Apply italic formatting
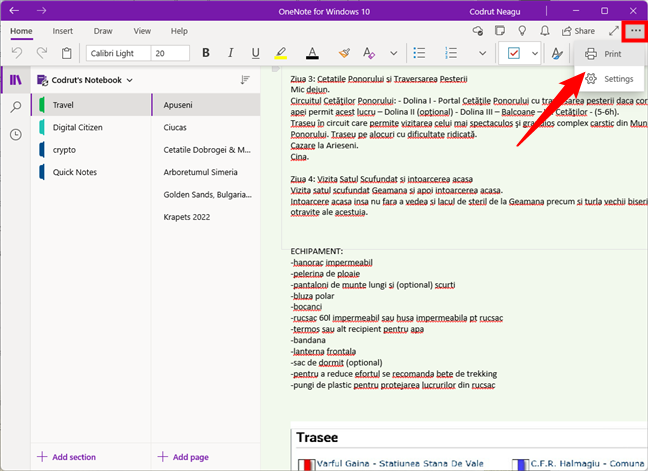Viewport: 648px width, 471px height. pyautogui.click(x=231, y=53)
